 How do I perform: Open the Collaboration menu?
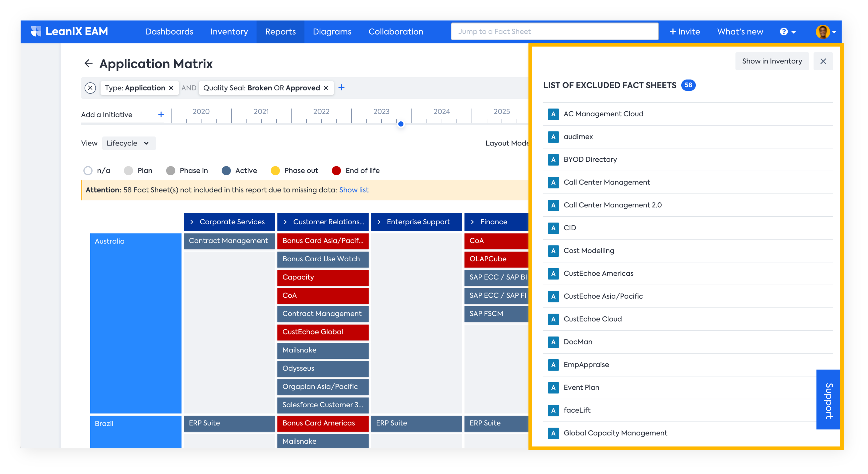396,32
